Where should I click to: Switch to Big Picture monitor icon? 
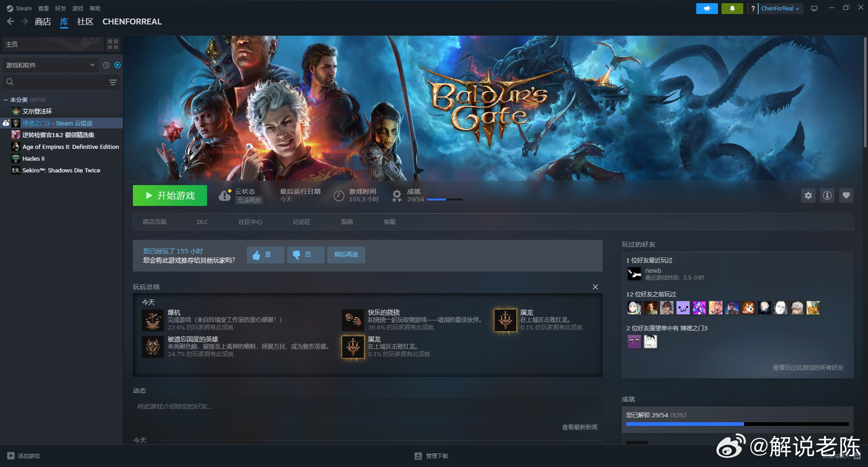pos(814,9)
